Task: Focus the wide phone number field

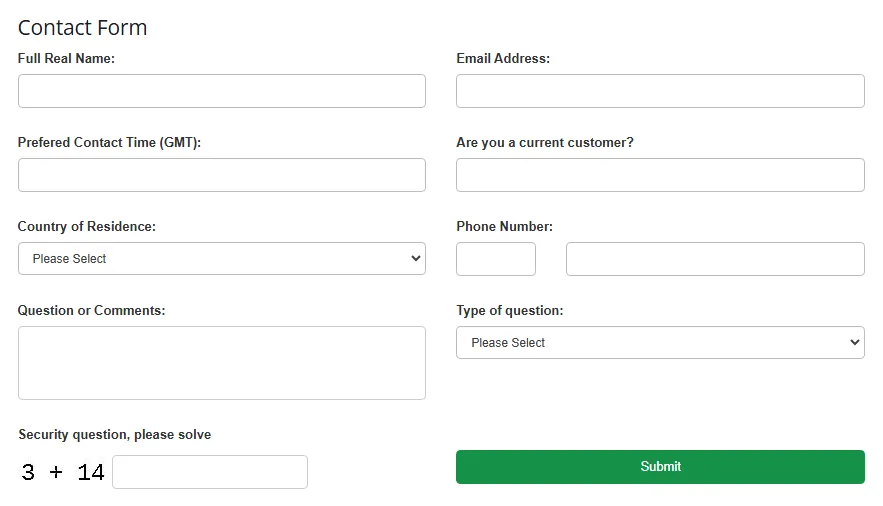Action: coord(715,259)
